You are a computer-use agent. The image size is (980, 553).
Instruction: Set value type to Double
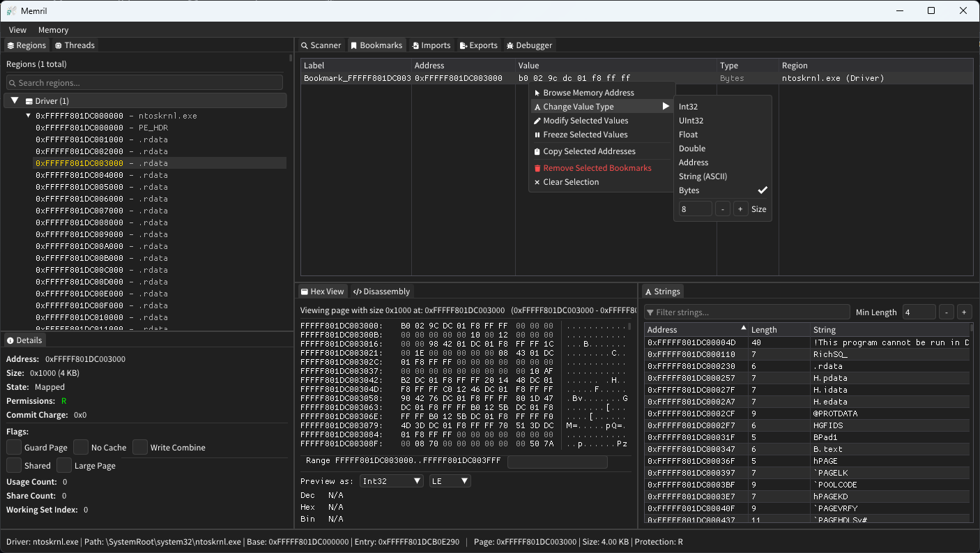coord(723,149)
